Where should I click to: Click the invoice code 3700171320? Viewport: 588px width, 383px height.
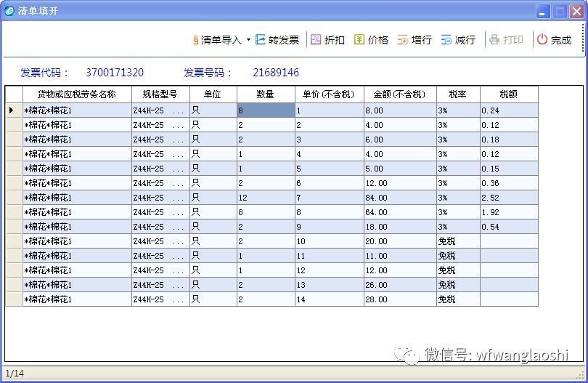(115, 72)
